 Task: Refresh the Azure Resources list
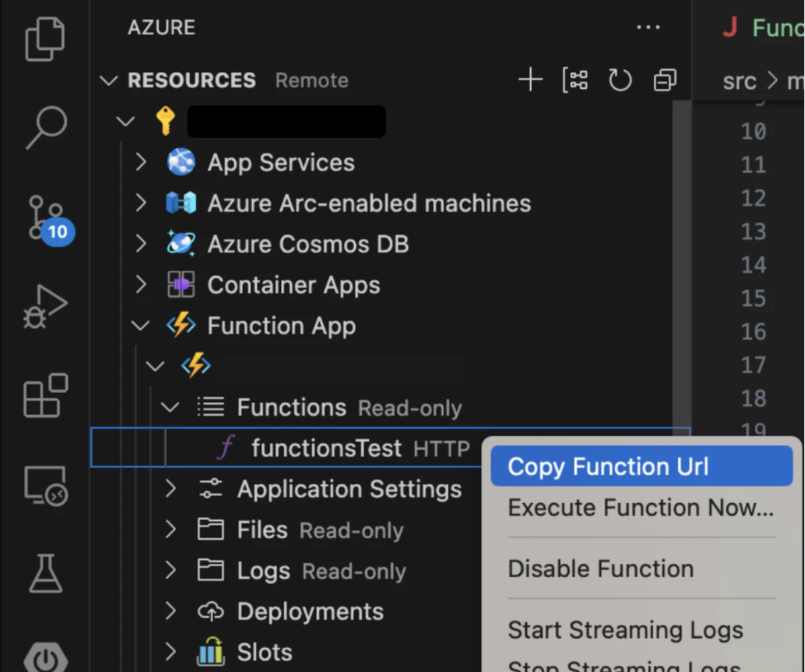620,80
